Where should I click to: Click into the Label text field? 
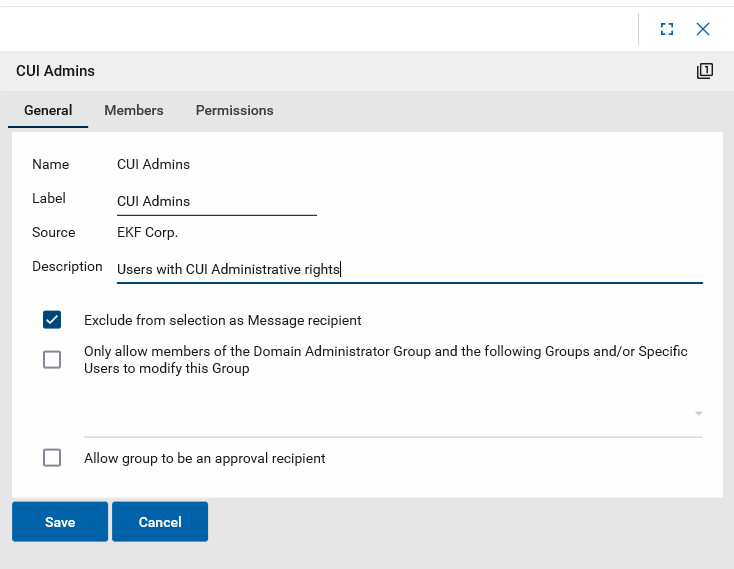pyautogui.click(x=216, y=201)
